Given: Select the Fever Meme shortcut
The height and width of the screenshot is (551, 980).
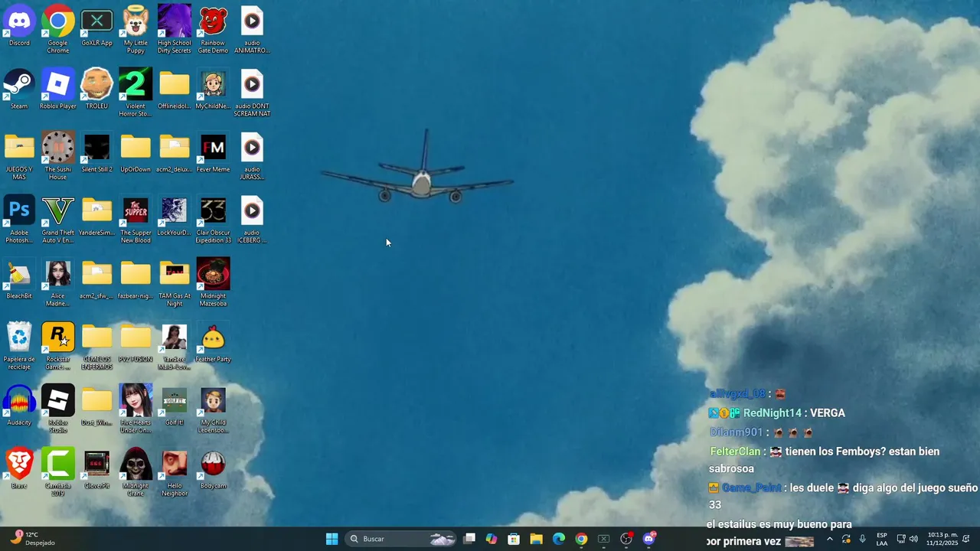Looking at the screenshot, I should tap(213, 153).
